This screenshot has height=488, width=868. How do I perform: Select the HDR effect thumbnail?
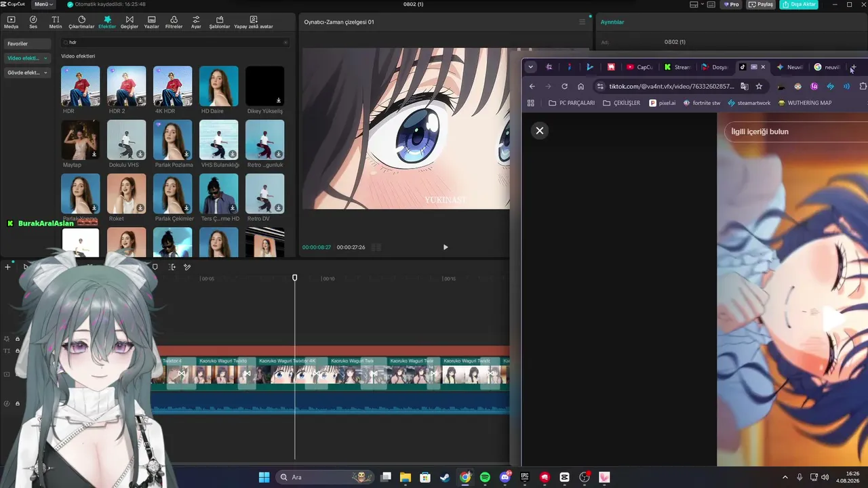coord(80,85)
